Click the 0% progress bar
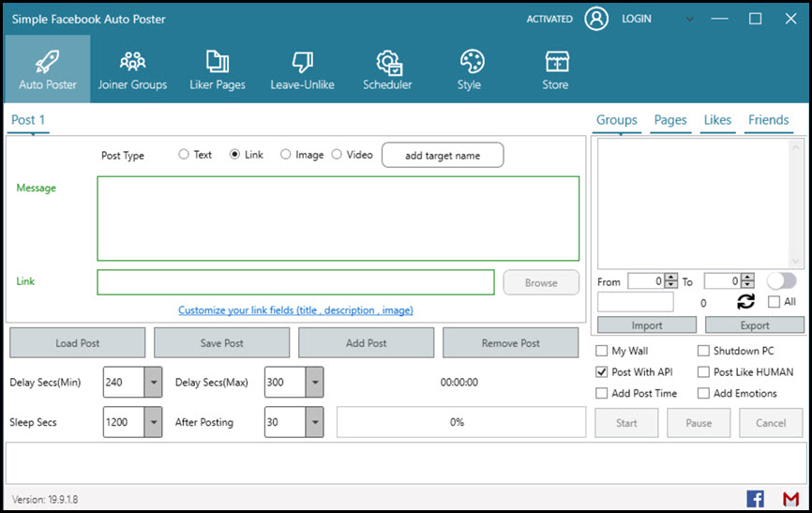Viewport: 812px width, 513px height. click(461, 422)
